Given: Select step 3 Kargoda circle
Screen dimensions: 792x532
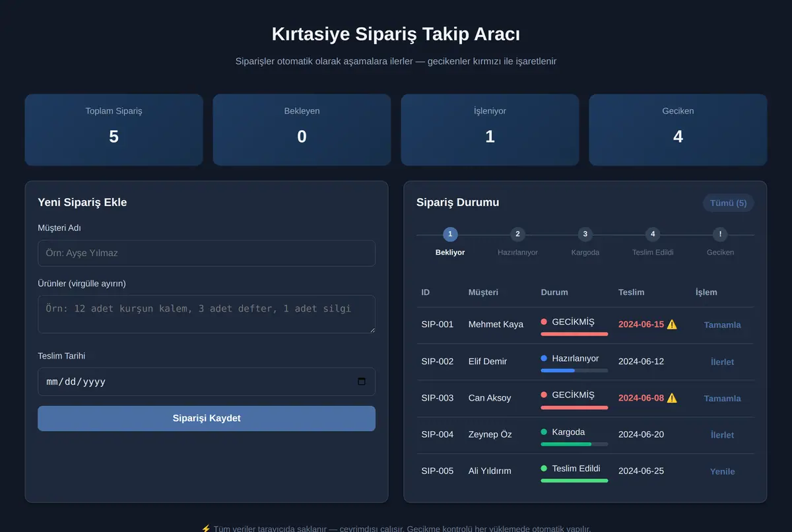Looking at the screenshot, I should click(x=585, y=234).
